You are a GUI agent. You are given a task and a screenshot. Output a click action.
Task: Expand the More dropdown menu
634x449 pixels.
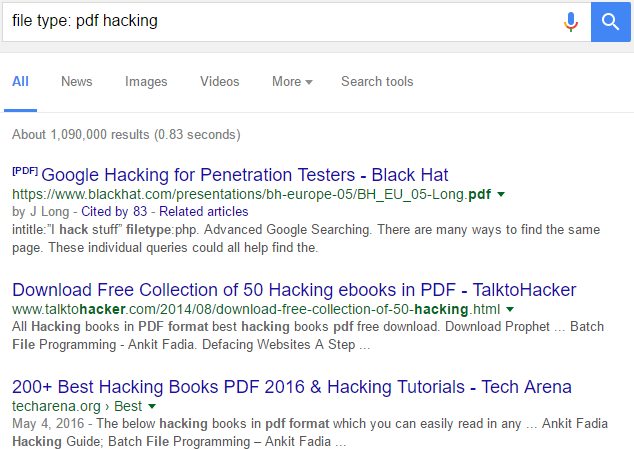(x=292, y=82)
